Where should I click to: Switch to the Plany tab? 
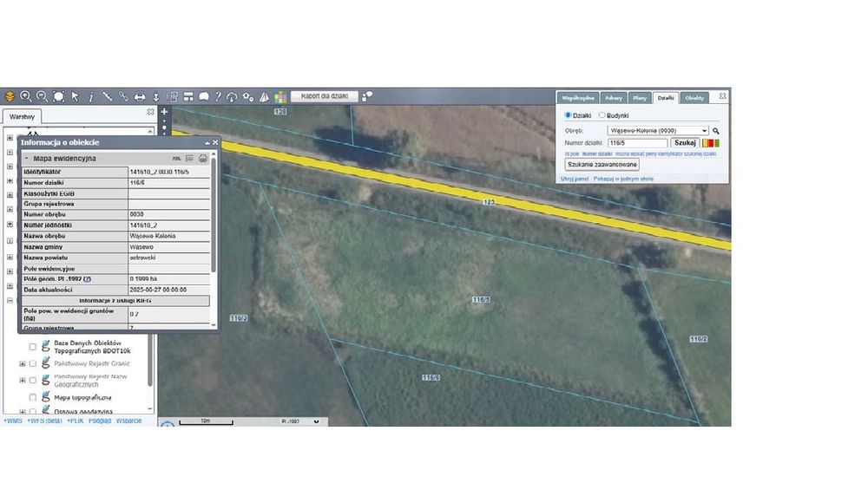640,98
